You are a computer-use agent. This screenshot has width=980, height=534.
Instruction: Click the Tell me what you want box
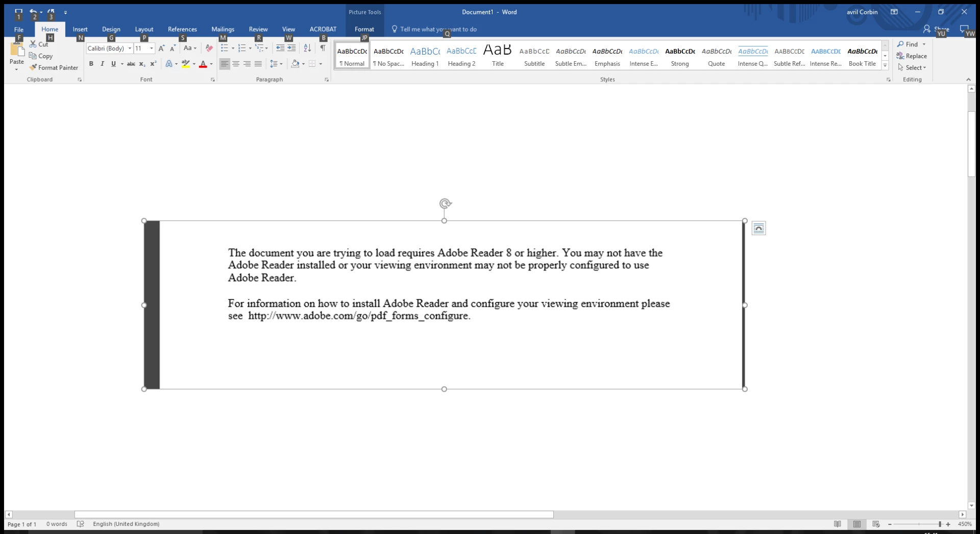pyautogui.click(x=438, y=29)
